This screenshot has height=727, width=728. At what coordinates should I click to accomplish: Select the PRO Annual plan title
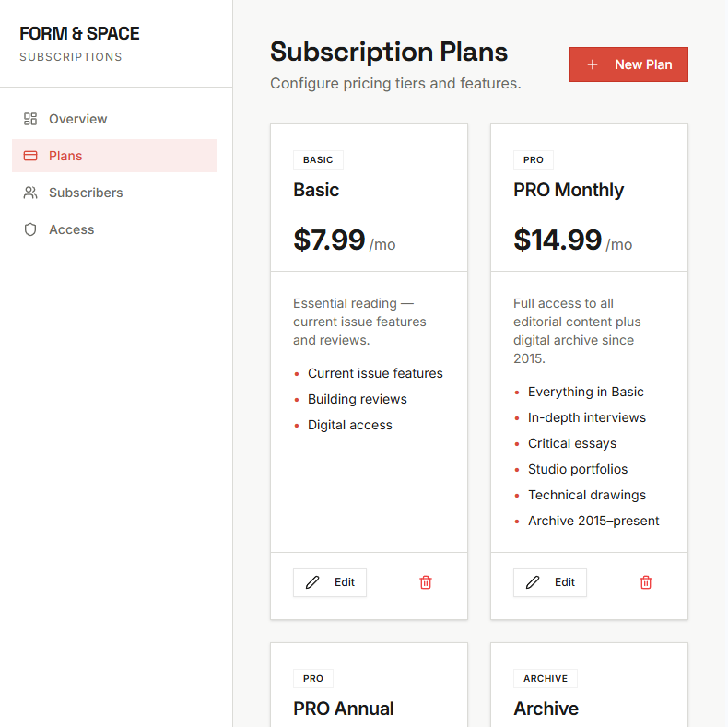(x=343, y=709)
